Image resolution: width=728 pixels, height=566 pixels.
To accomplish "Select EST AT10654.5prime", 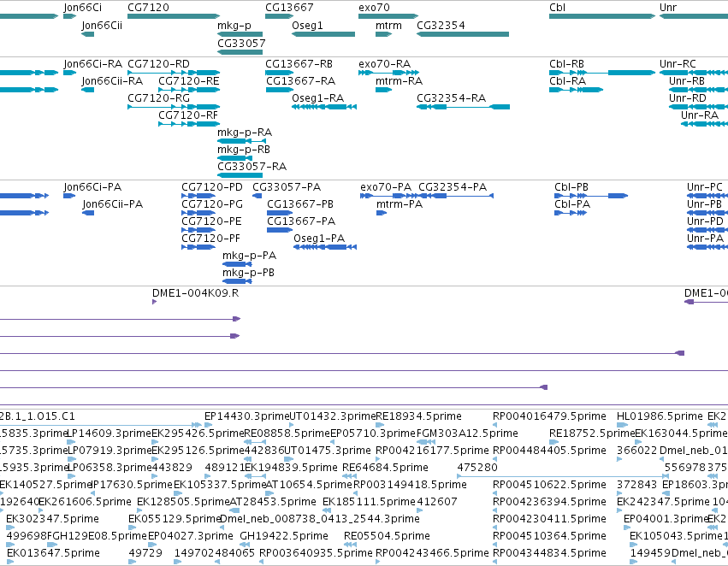I will [x=309, y=485].
